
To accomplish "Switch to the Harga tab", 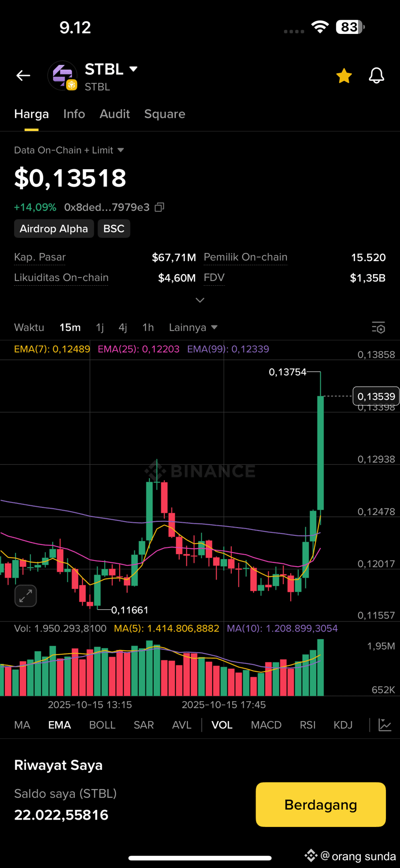I will pyautogui.click(x=31, y=114).
